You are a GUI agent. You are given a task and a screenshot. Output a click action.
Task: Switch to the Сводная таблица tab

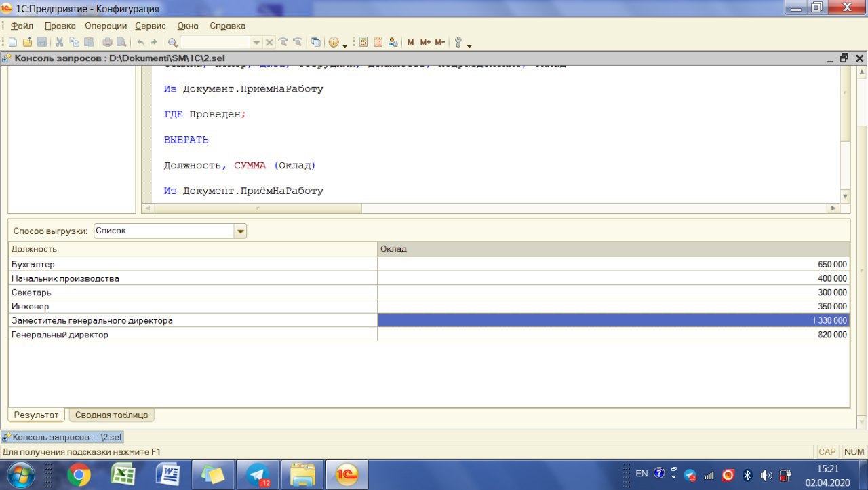tap(111, 415)
